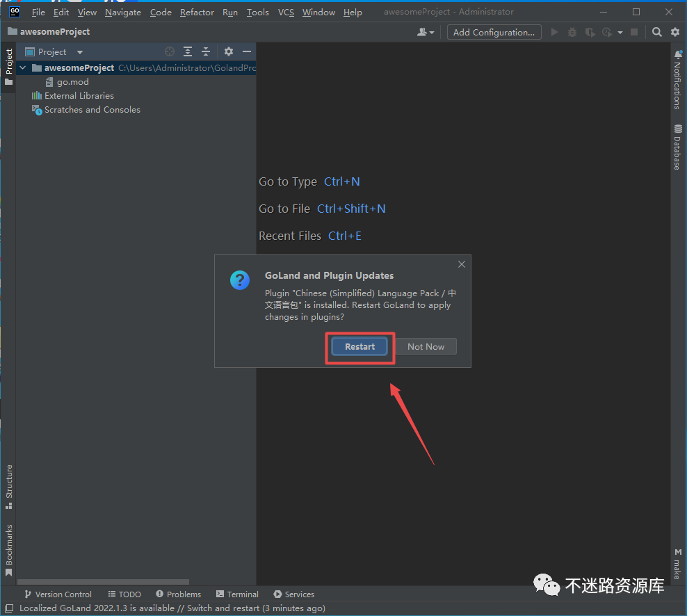Screen dimensions: 687x616
Task: Click the Stop square icon
Action: [x=634, y=32]
